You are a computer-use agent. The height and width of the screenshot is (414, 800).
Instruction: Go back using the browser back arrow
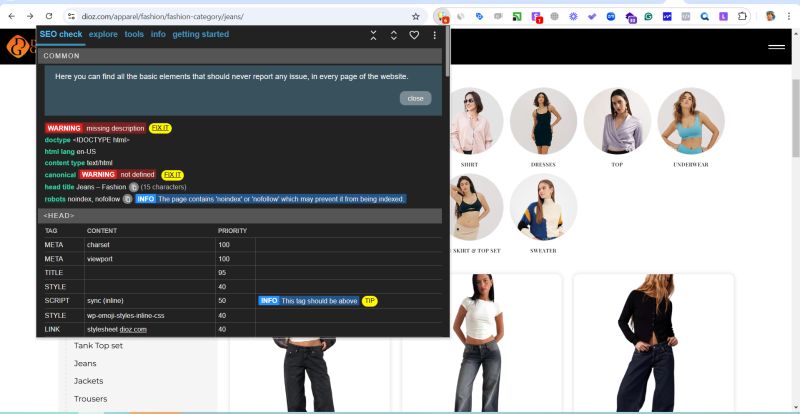click(12, 16)
